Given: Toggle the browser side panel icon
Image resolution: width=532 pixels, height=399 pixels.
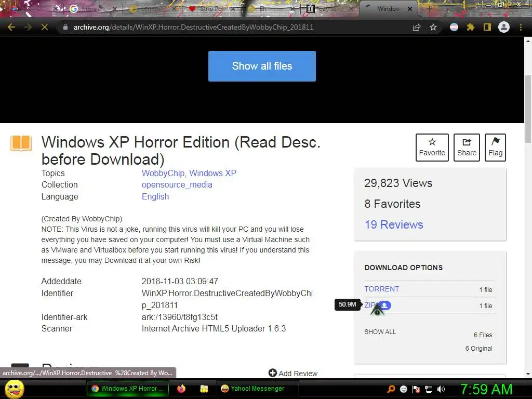Looking at the screenshot, I should point(487,27).
